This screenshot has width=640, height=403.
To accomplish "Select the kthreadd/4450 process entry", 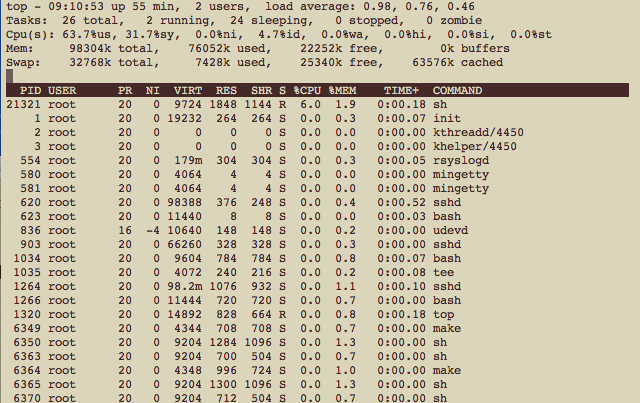I will pos(478,132).
